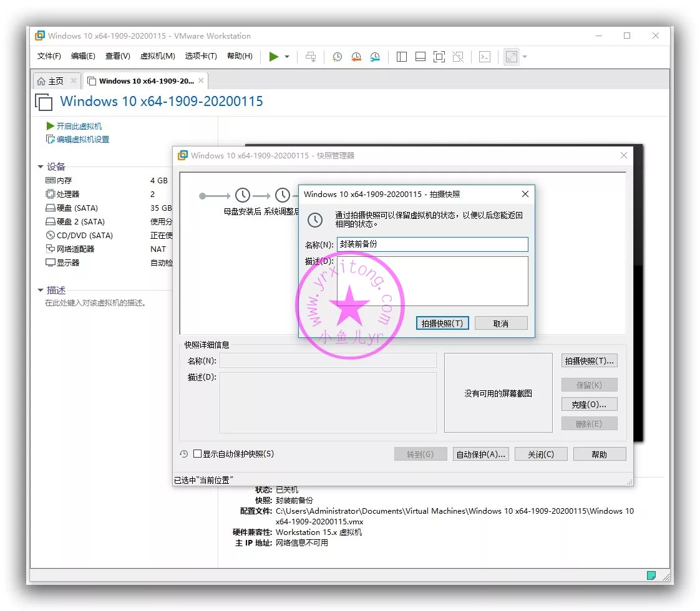This screenshot has height=611, width=700.
Task: Click the console view toolbar icon
Action: 484,57
